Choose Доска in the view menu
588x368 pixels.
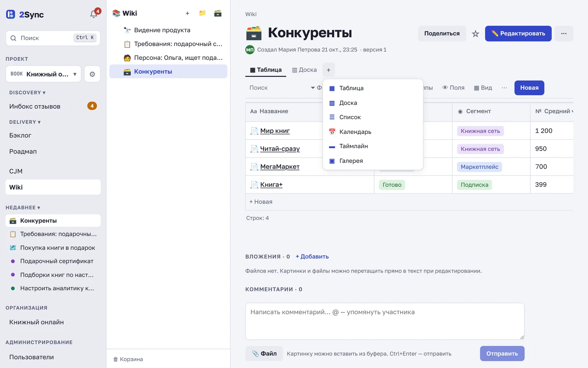point(373,103)
